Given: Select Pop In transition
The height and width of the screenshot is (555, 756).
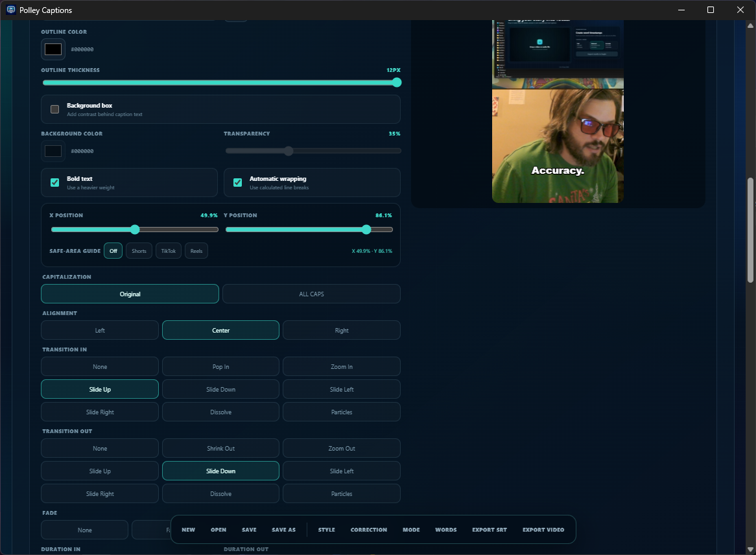Looking at the screenshot, I should [221, 366].
